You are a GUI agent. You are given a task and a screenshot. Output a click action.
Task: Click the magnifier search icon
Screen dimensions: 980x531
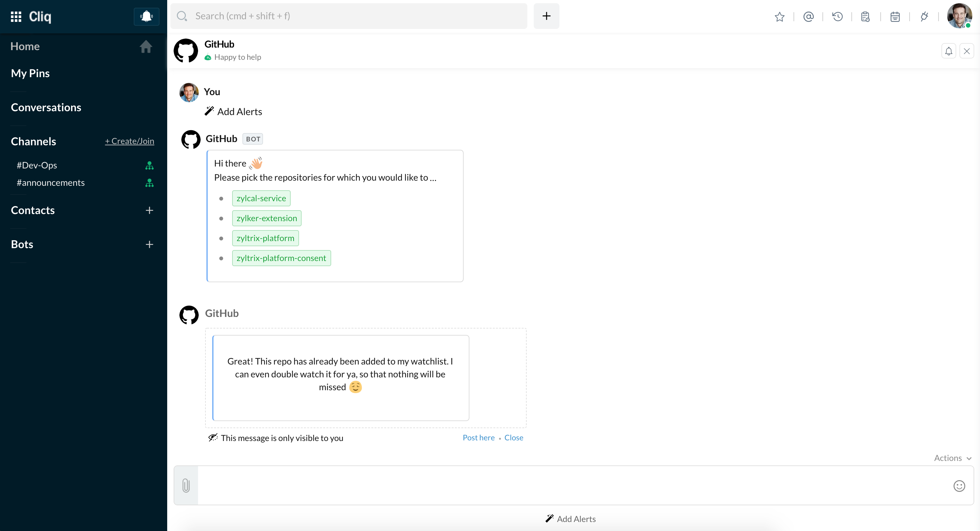click(182, 16)
